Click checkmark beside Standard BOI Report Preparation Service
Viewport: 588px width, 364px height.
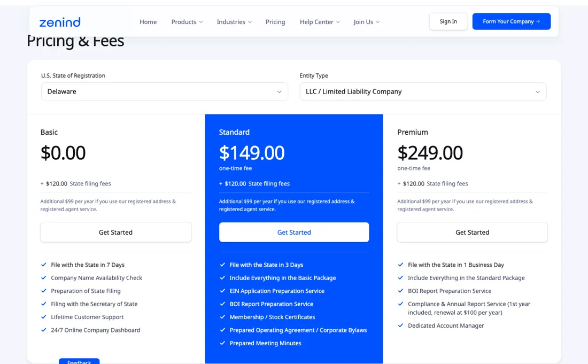coord(222,304)
